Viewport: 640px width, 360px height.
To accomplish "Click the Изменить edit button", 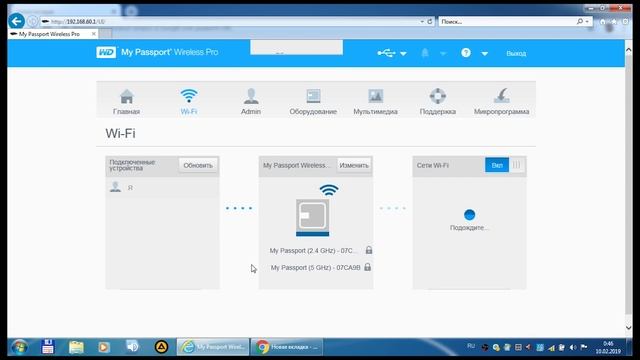I will click(x=354, y=165).
